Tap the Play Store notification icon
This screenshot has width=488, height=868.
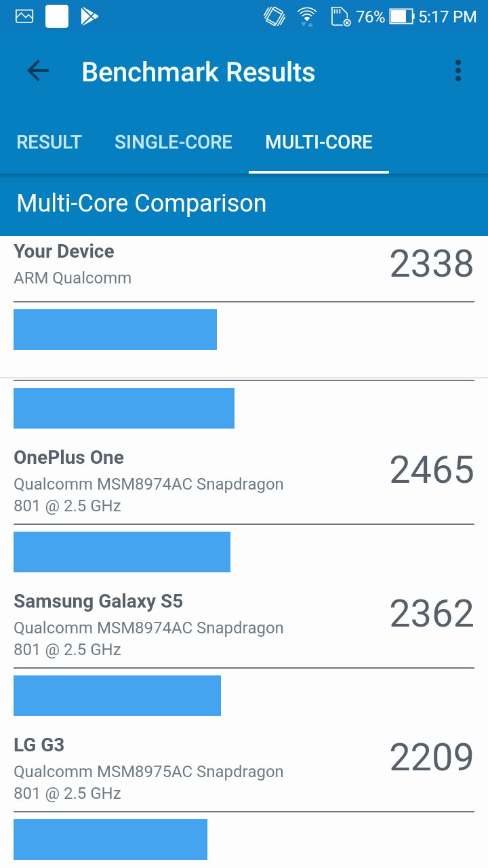coord(89,16)
